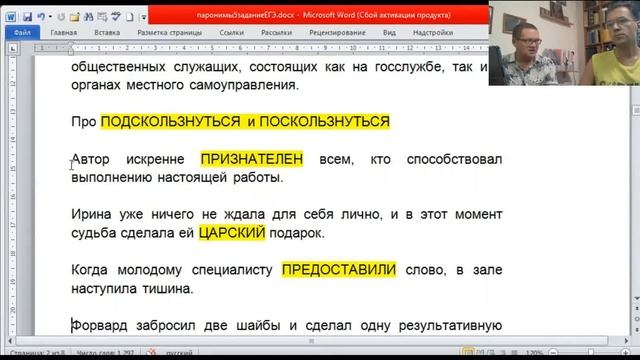Click the horizontal scrollbar left arrow
The height and width of the screenshot is (360, 640).
tap(10, 340)
